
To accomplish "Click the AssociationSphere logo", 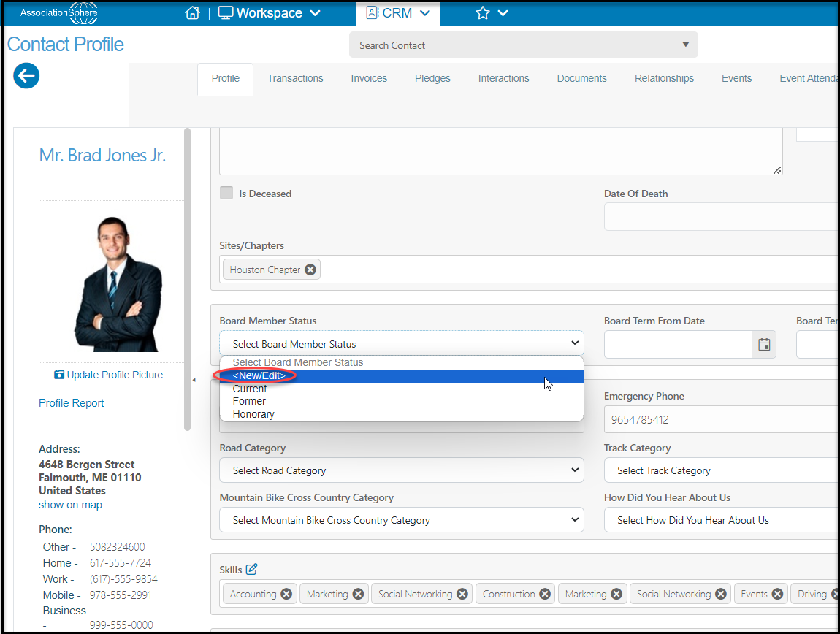I will [59, 13].
